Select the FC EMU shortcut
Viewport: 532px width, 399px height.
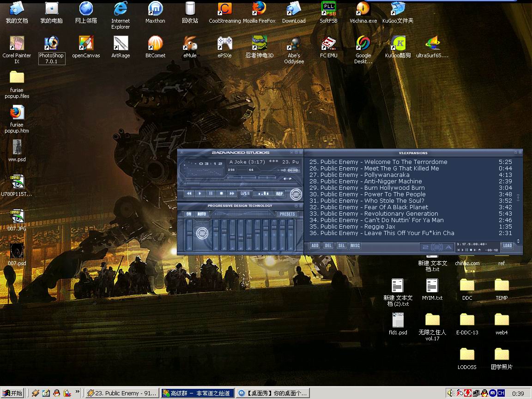coord(328,47)
